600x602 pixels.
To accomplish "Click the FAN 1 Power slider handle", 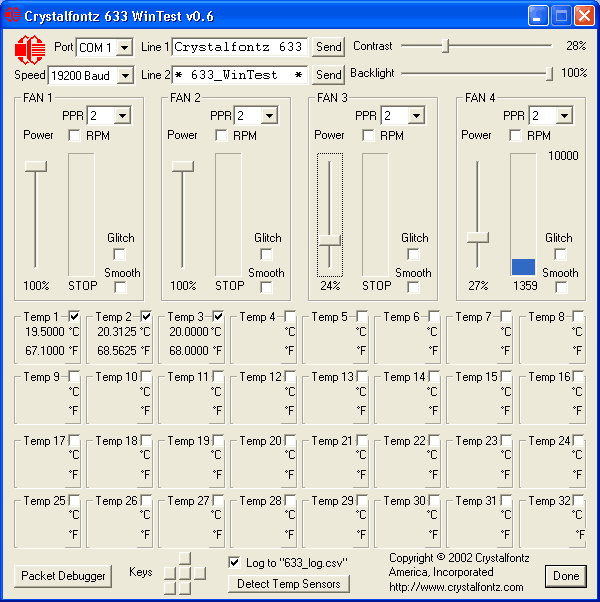I will (36, 166).
